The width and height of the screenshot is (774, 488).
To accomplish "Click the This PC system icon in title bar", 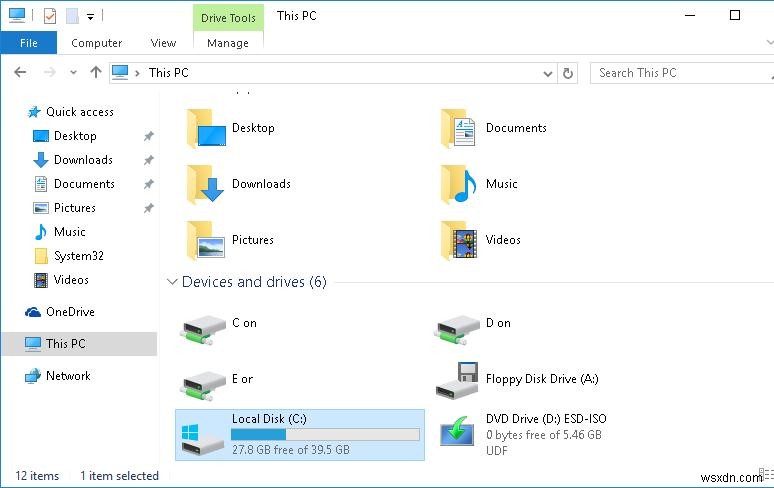I will point(17,15).
